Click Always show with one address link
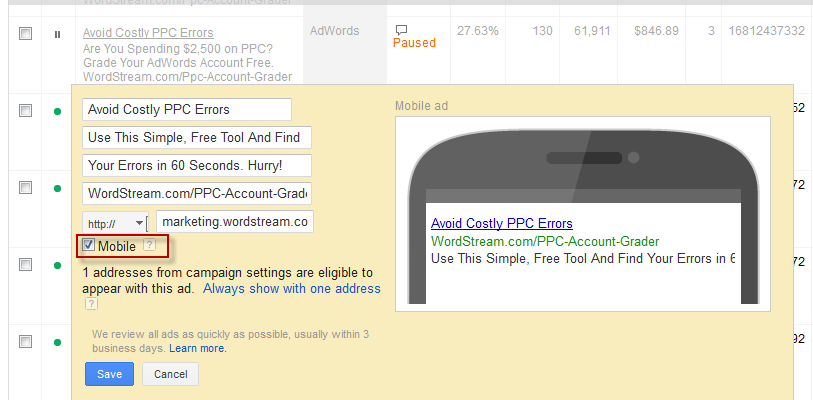This screenshot has height=400, width=813. click(x=291, y=288)
